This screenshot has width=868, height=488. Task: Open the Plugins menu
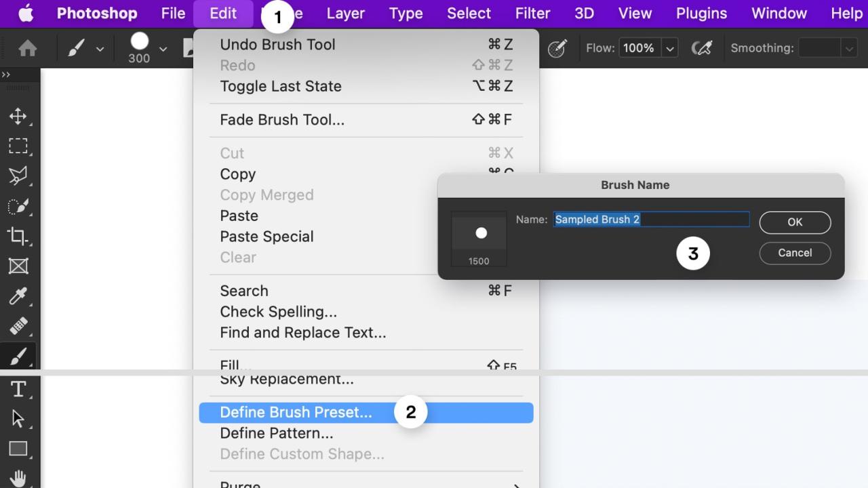pyautogui.click(x=702, y=13)
